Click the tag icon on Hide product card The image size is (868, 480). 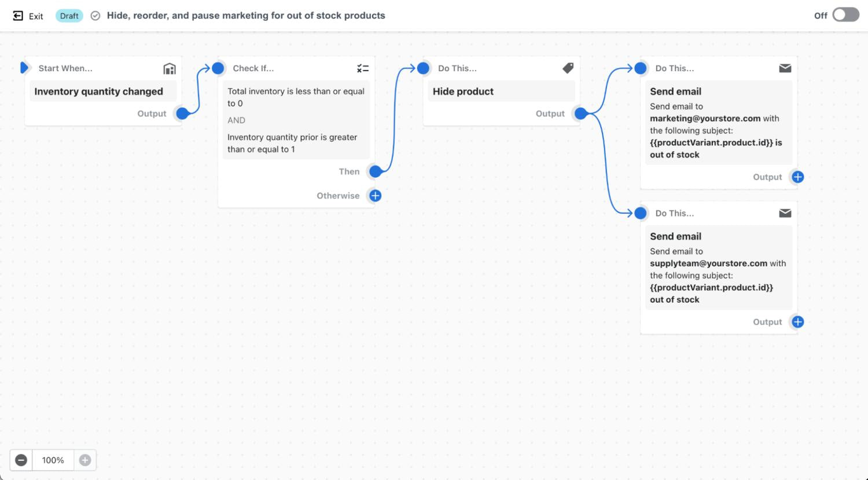point(568,68)
